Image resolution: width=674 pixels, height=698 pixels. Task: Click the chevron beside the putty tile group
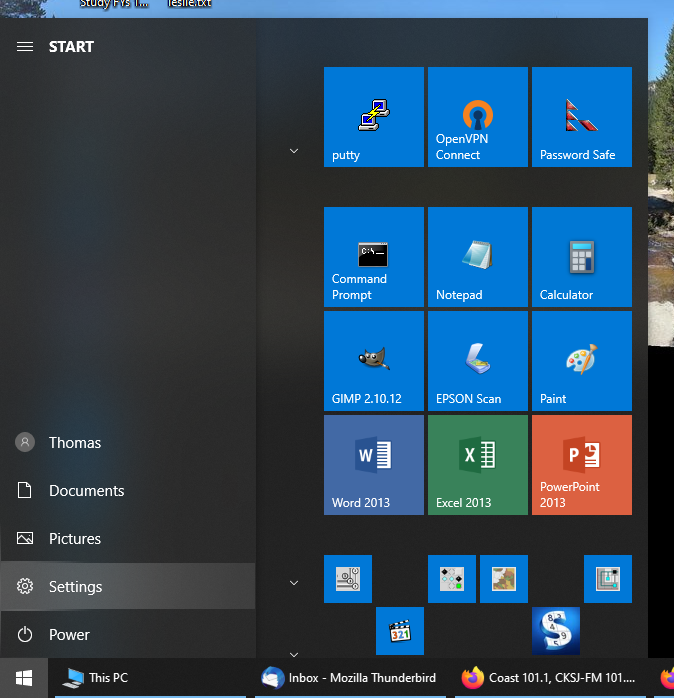(x=294, y=151)
